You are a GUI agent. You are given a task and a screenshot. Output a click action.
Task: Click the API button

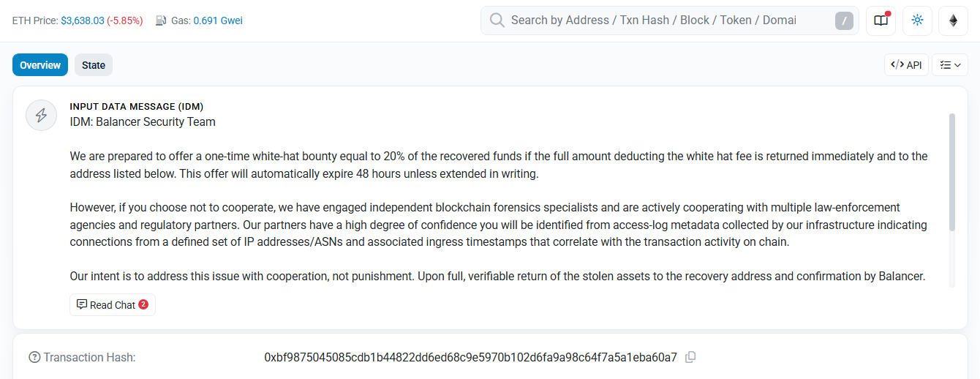pos(906,65)
